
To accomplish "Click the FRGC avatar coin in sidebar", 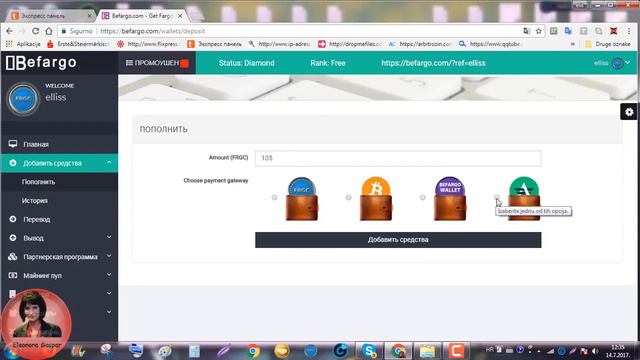I will point(23,98).
